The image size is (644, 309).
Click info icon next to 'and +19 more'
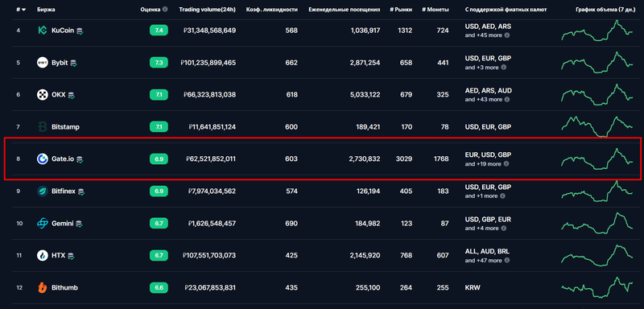pos(506,163)
